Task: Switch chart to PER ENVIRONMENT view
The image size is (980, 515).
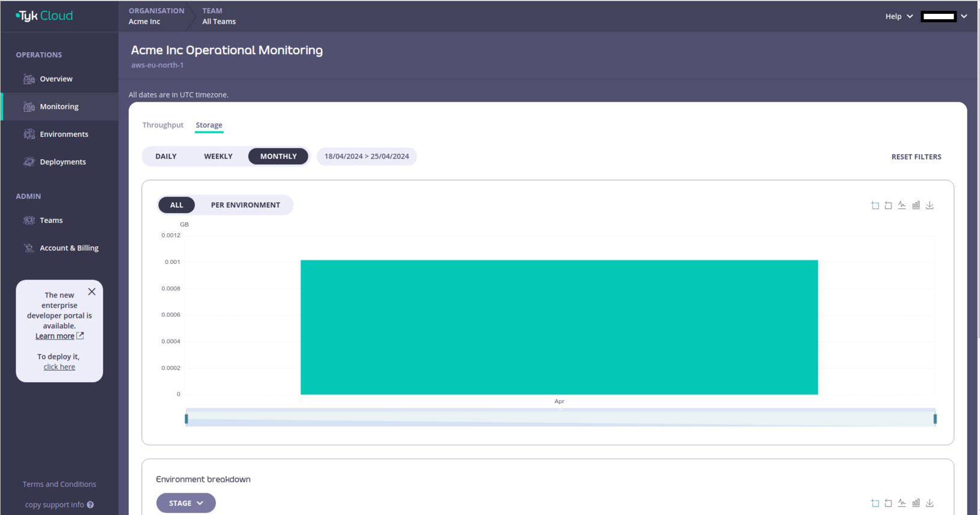Action: [245, 205]
